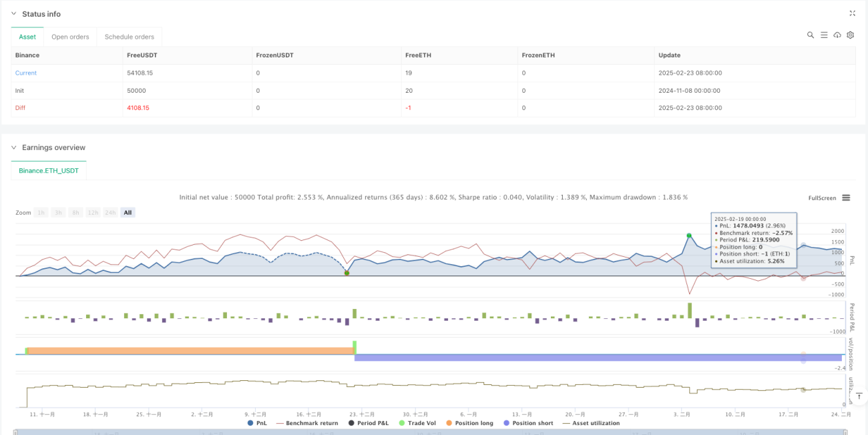868x435 pixels.
Task: Open the table settings gear icon
Action: [851, 35]
